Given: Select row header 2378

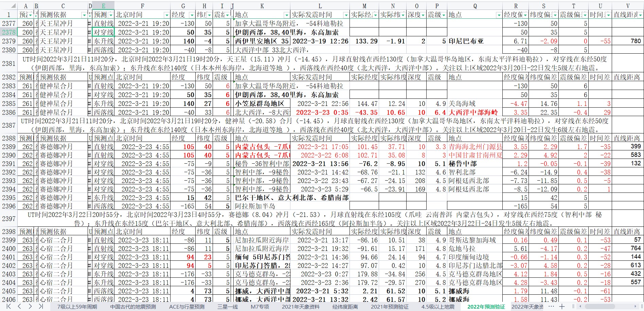Looking at the screenshot, I should coord(9,32).
